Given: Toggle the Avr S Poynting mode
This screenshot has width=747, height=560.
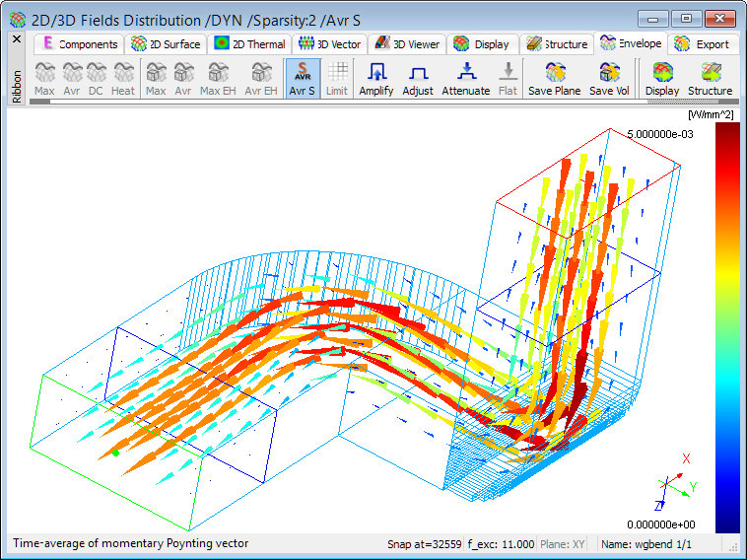Looking at the screenshot, I should click(x=303, y=79).
